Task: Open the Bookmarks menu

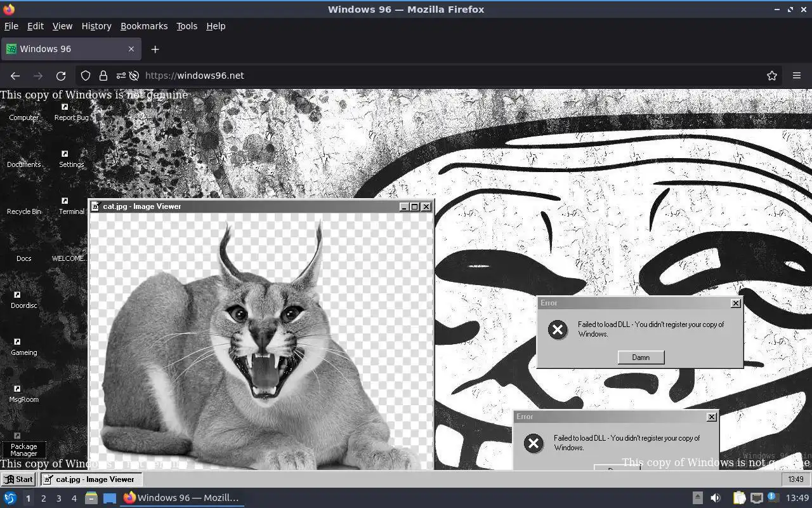Action: tap(144, 26)
